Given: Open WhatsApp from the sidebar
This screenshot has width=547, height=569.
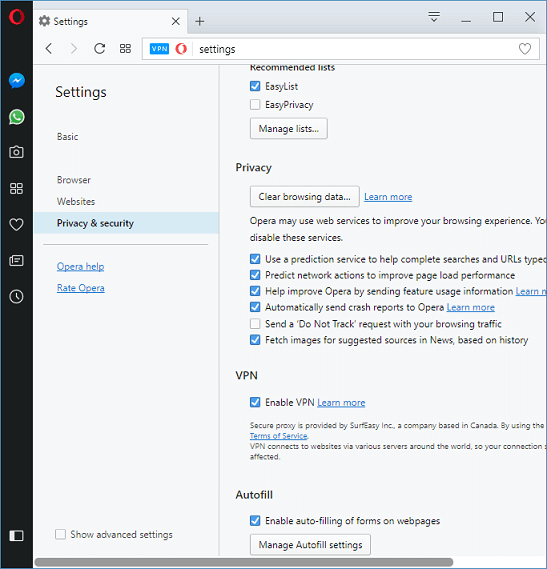Looking at the screenshot, I should [17, 117].
